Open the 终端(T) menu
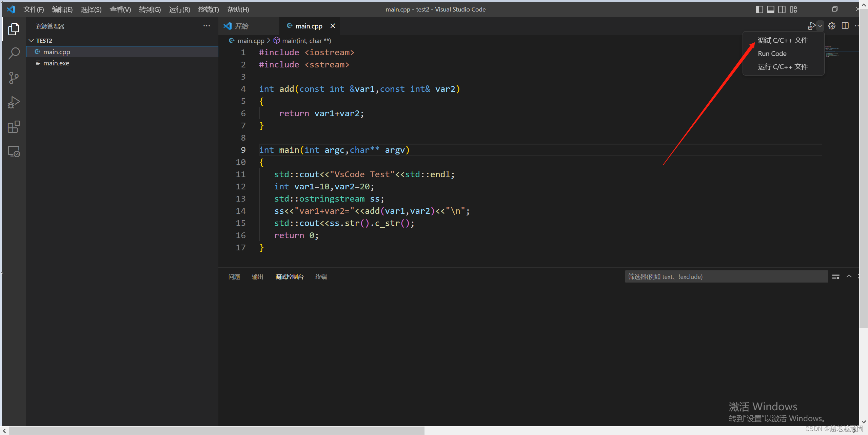Screen dimensions: 868x435 (x=209, y=9)
